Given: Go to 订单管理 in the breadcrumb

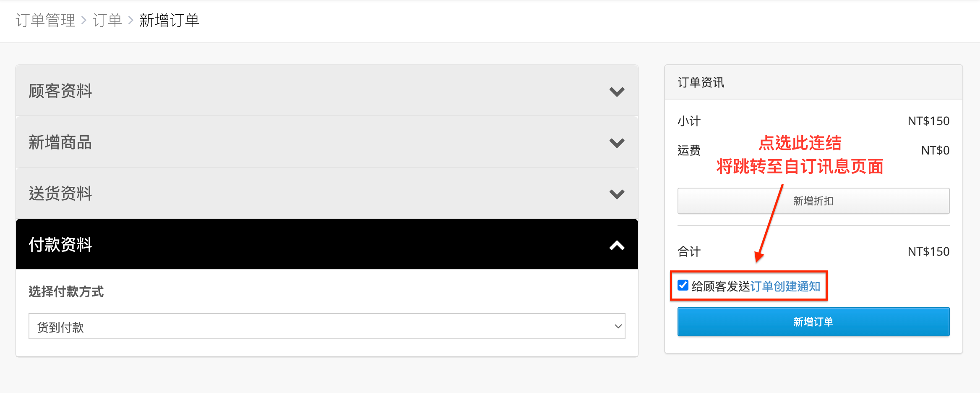Looking at the screenshot, I should click(x=45, y=20).
